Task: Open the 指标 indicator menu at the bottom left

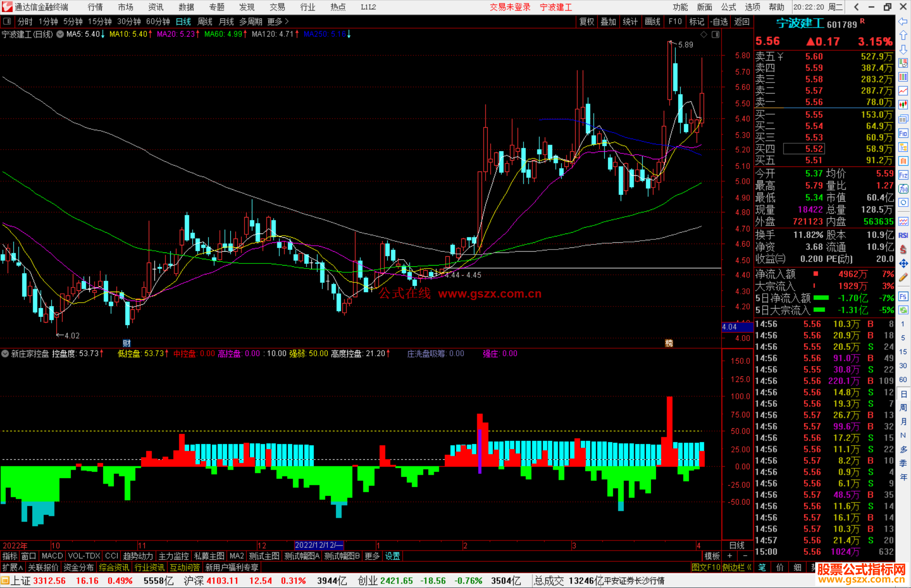Action: tap(10, 556)
